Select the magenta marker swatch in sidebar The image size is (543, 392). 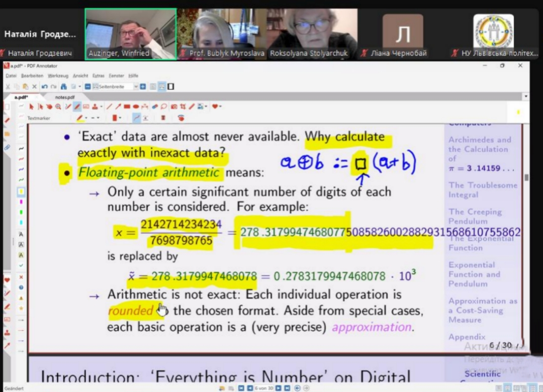[x=21, y=202]
